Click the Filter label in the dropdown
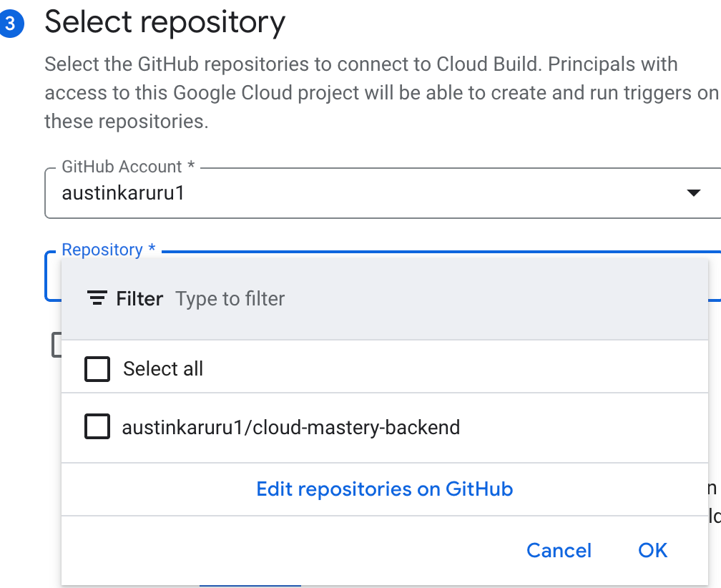This screenshot has width=721, height=588. click(x=141, y=298)
